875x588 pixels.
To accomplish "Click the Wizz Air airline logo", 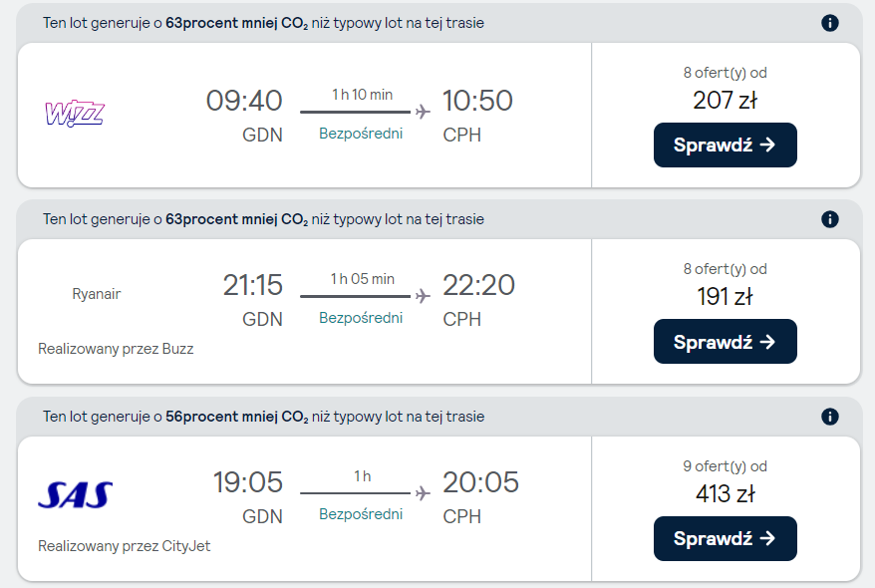I will click(x=75, y=114).
